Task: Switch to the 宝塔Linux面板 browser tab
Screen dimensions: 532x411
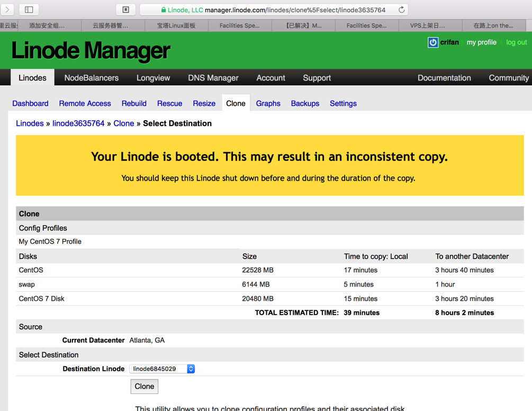Action: pyautogui.click(x=176, y=25)
